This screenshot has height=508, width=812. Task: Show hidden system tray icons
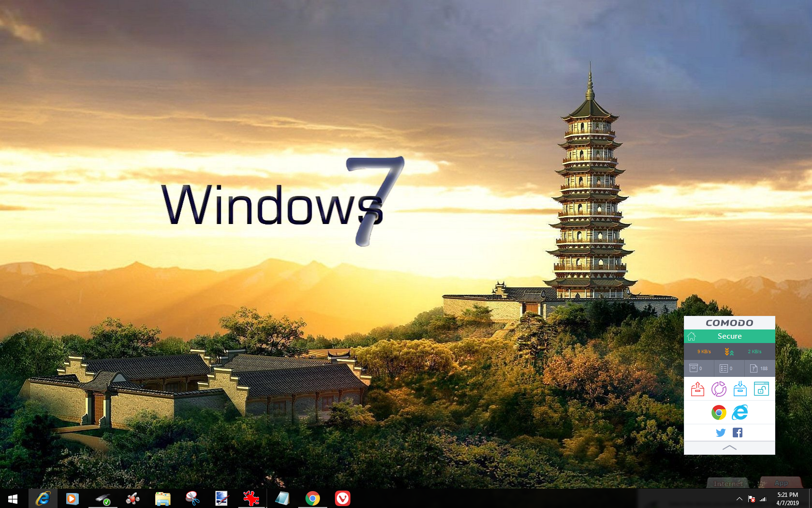(739, 499)
